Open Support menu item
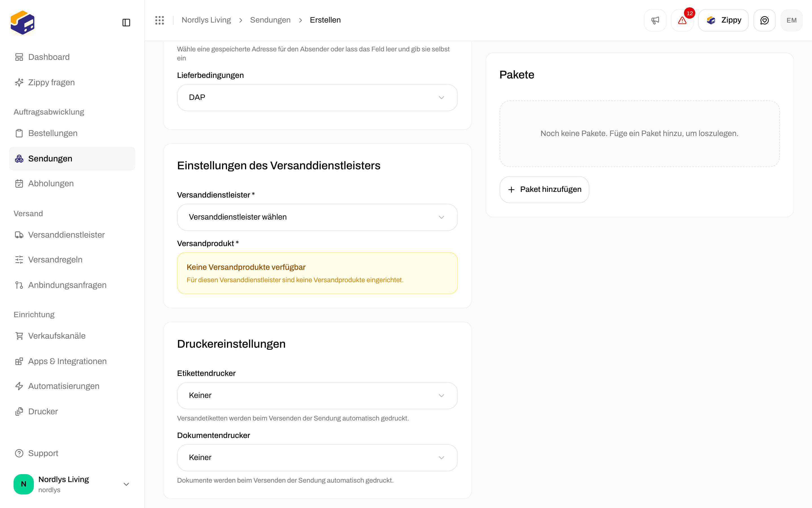Screen dimensions: 812x508 (72, 453)
